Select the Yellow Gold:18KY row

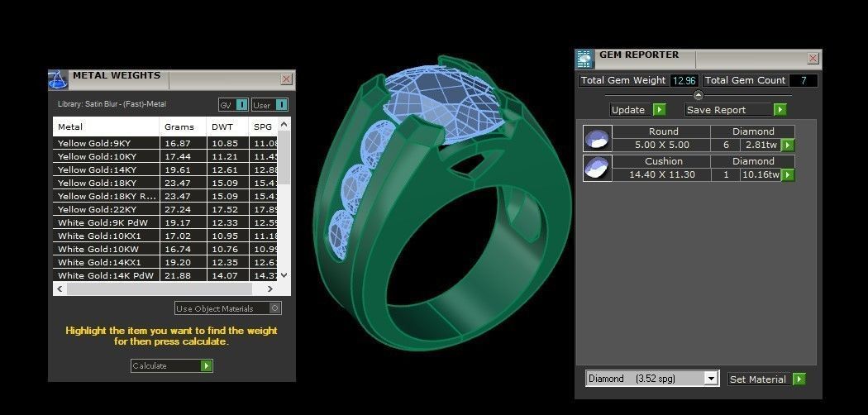pyautogui.click(x=165, y=184)
